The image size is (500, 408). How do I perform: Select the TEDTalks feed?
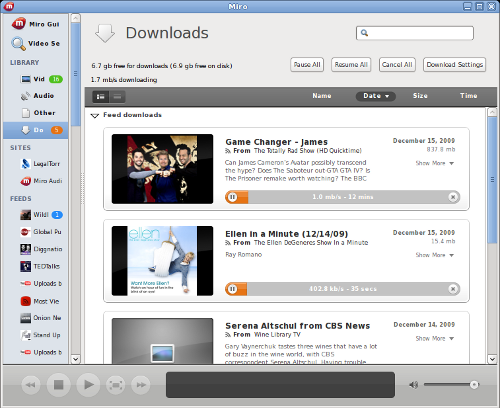pos(36,266)
